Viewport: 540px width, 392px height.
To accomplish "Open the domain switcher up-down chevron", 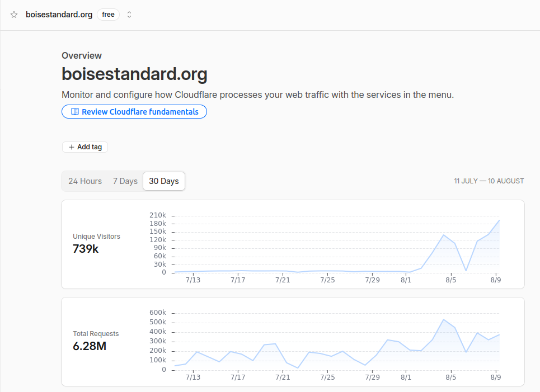I will coord(129,15).
